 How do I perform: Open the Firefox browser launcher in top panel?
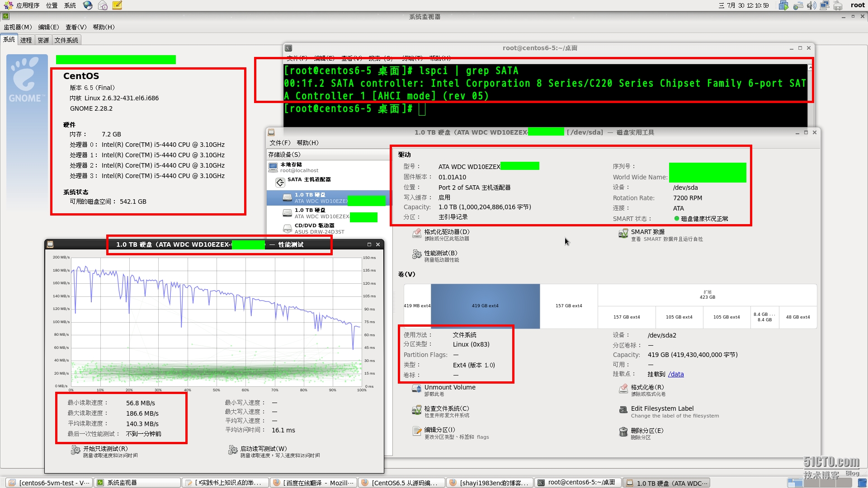[x=88, y=5]
